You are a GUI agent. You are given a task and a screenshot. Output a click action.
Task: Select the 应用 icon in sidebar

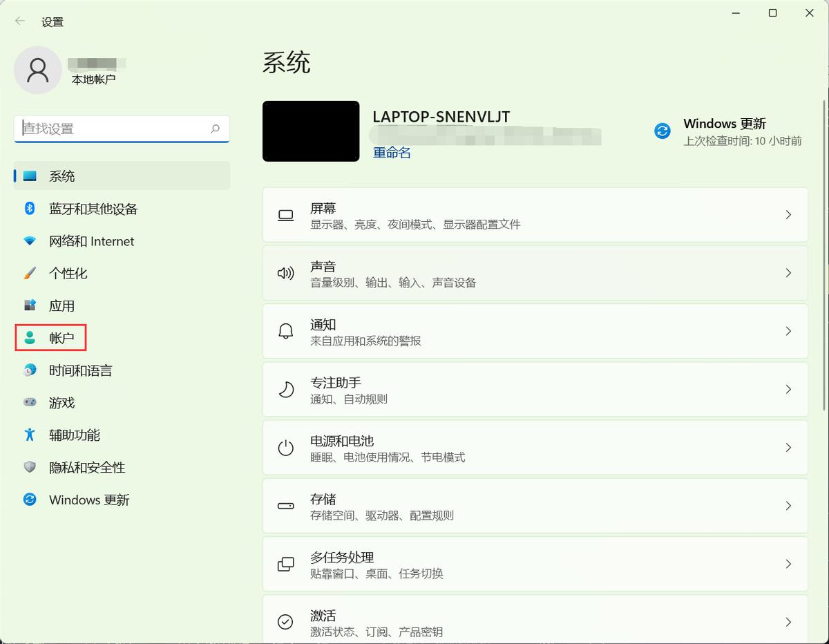pyautogui.click(x=30, y=305)
